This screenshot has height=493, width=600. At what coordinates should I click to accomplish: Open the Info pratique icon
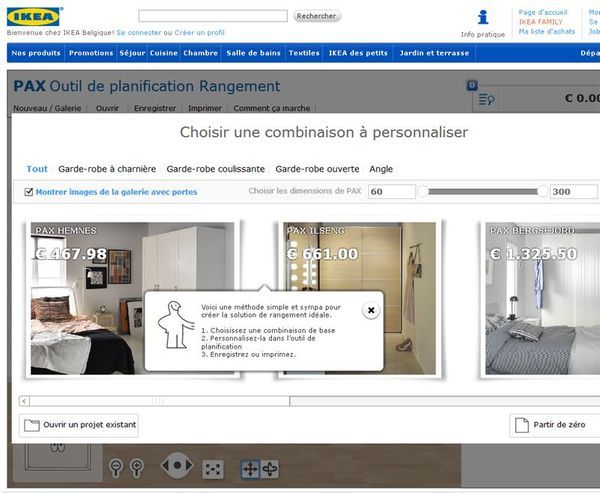tap(483, 17)
